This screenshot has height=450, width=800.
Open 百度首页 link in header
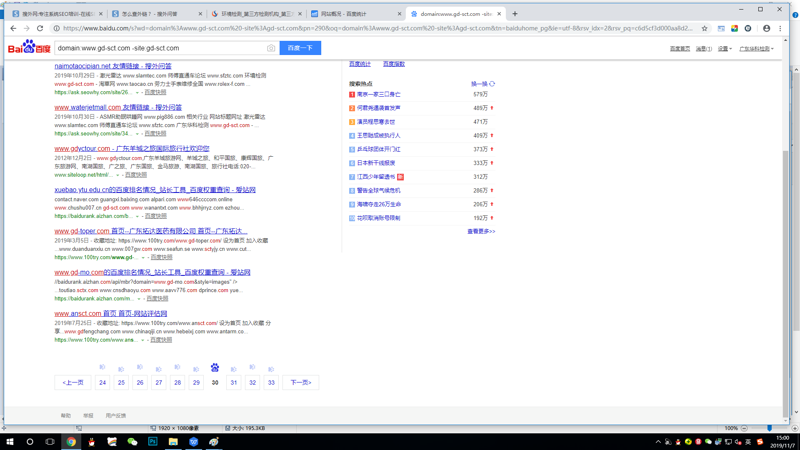[680, 49]
